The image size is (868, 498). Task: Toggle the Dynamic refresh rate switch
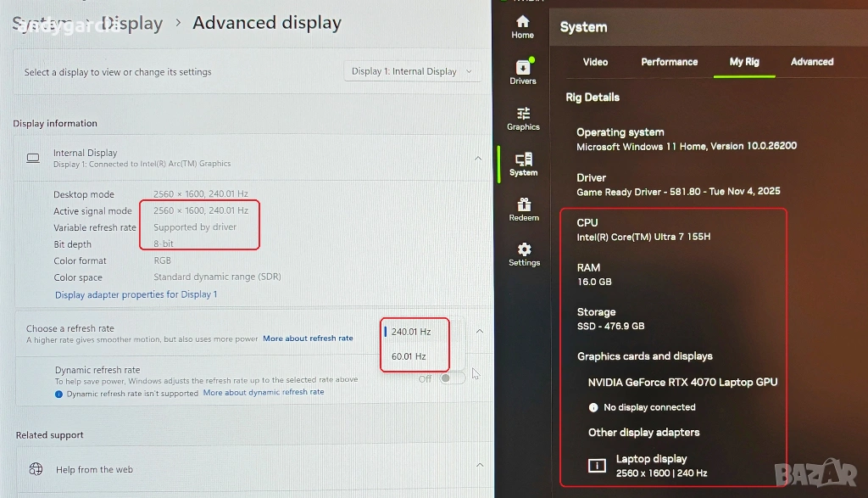click(451, 378)
